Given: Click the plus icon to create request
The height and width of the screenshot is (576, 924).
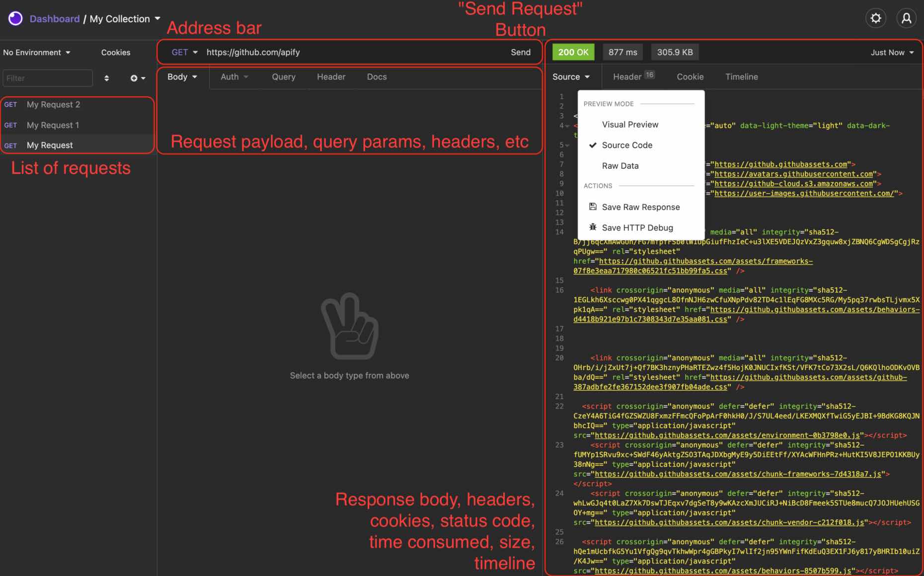Looking at the screenshot, I should coord(134,78).
